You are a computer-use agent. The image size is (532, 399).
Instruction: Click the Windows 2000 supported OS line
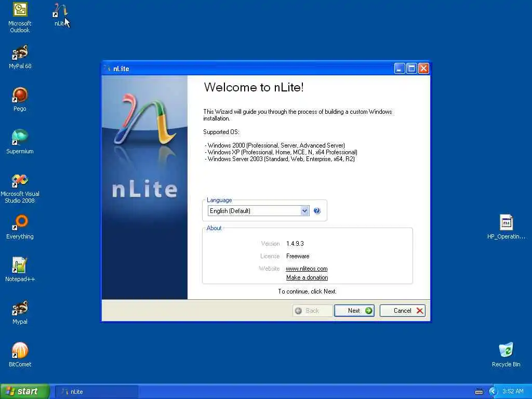(275, 145)
